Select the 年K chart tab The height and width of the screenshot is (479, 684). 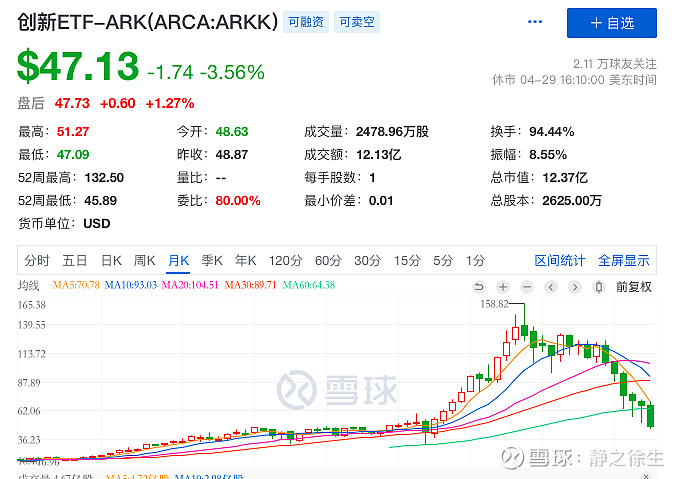[x=246, y=260]
